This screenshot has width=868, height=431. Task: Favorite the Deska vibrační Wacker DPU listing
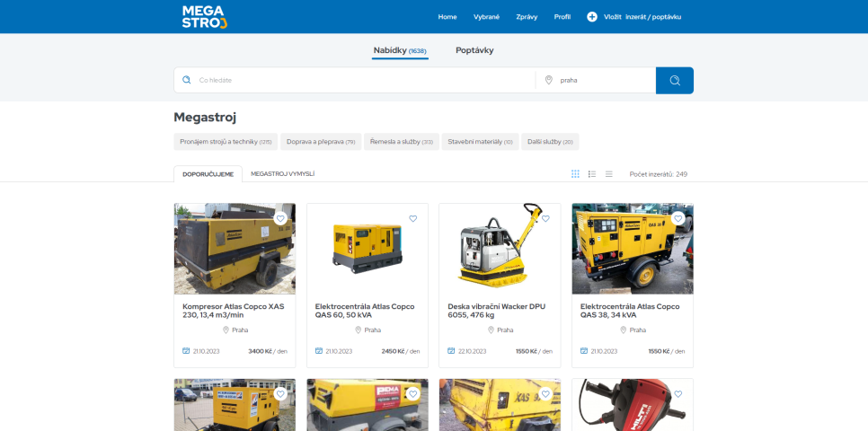545,218
